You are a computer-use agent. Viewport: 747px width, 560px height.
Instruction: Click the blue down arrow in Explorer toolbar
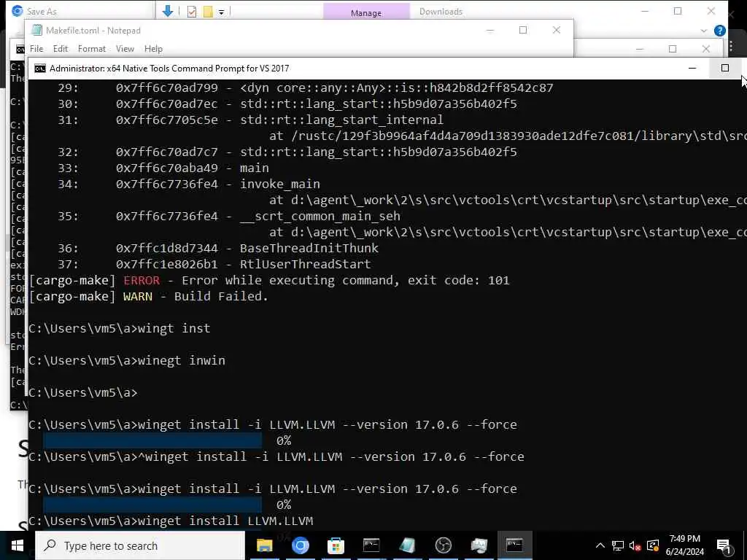click(168, 11)
